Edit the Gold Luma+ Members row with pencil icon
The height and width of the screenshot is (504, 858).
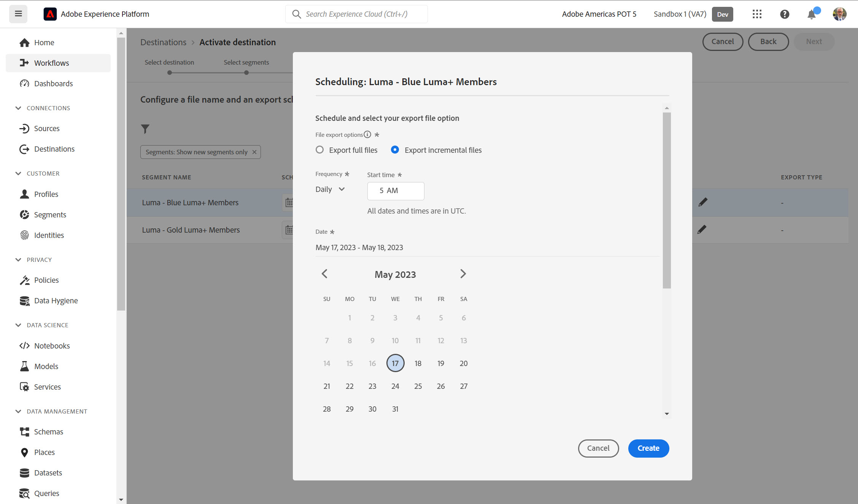point(702,230)
